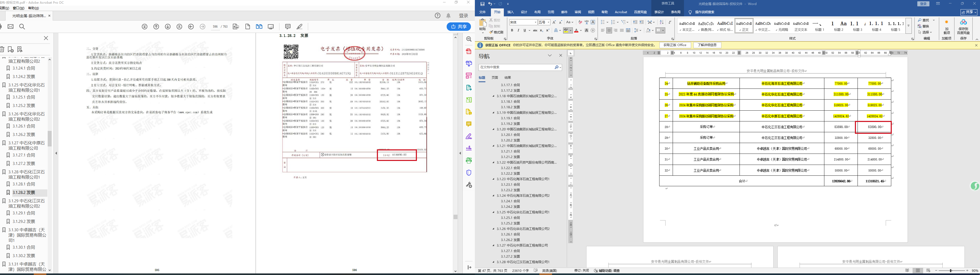The height and width of the screenshot is (275, 980).
Task: Open the Word font size dropdown (五号)
Action: 548,22
